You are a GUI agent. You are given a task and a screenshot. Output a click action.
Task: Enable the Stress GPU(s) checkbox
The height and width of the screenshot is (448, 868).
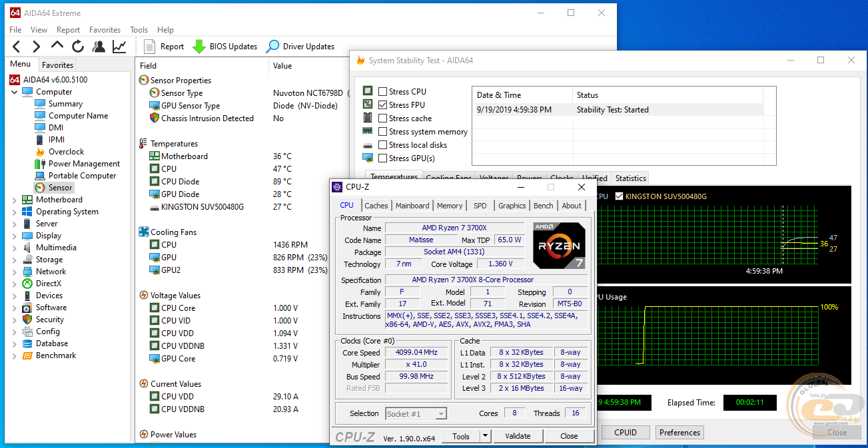tap(382, 158)
